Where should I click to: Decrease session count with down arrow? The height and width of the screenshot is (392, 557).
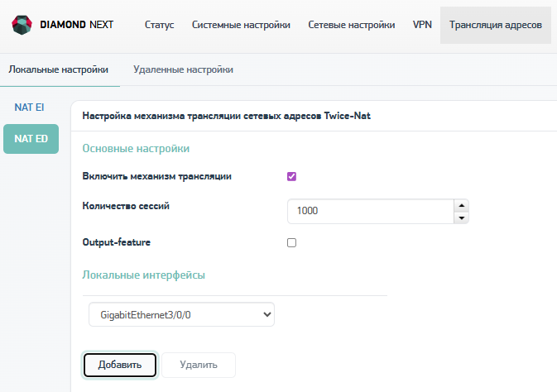pyautogui.click(x=462, y=218)
